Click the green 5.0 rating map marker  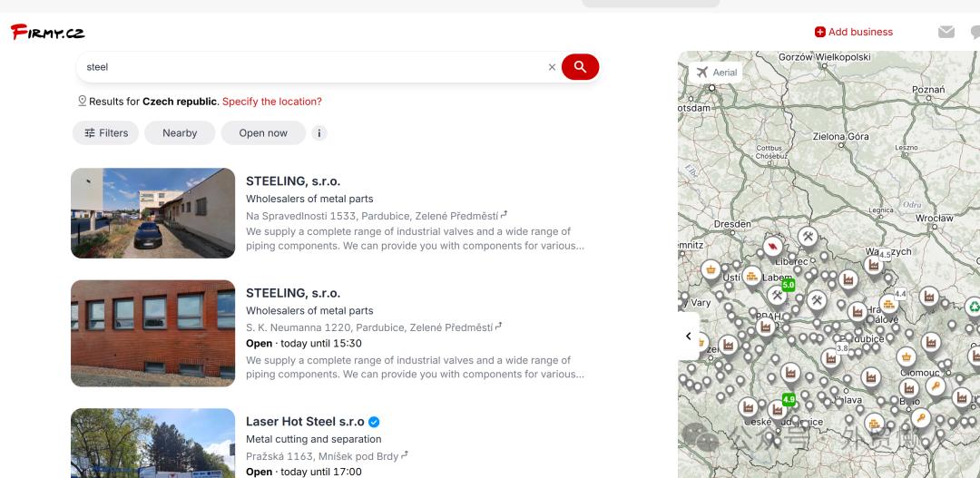pyautogui.click(x=788, y=285)
